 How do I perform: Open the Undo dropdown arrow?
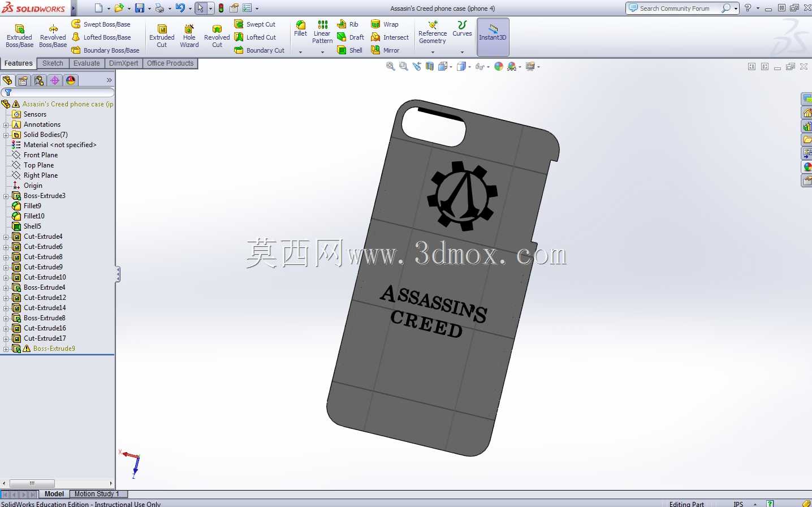pyautogui.click(x=190, y=8)
